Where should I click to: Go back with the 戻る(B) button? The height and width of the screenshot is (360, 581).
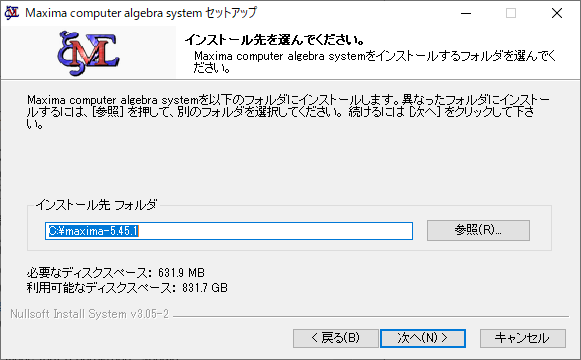pos(336,338)
